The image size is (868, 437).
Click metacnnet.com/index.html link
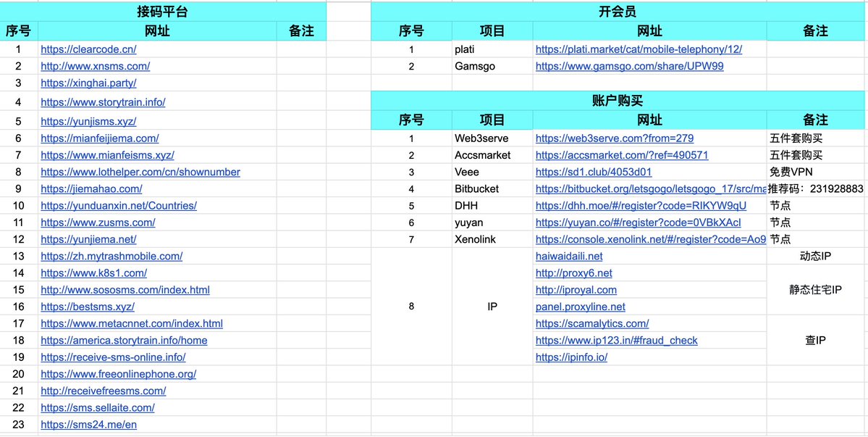(x=132, y=323)
